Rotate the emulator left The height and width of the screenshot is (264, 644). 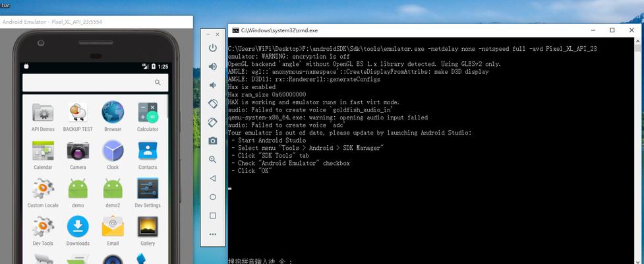pos(212,104)
